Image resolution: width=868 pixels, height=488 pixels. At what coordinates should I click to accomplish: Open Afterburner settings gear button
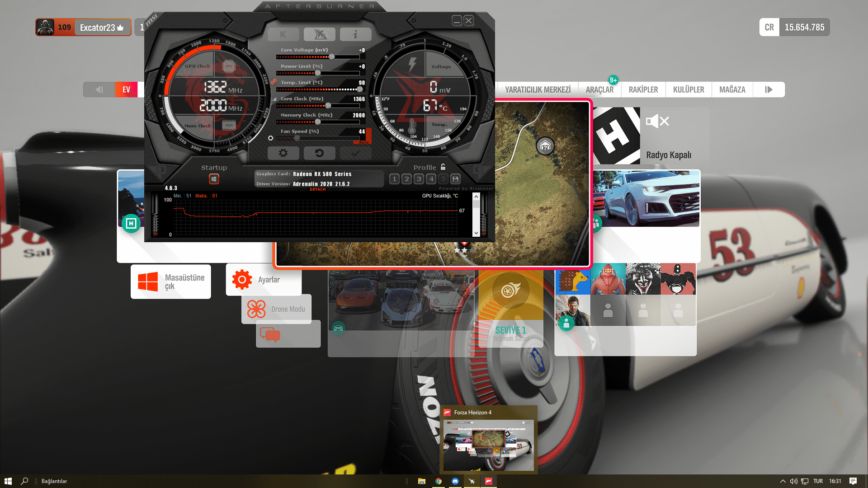click(x=283, y=153)
